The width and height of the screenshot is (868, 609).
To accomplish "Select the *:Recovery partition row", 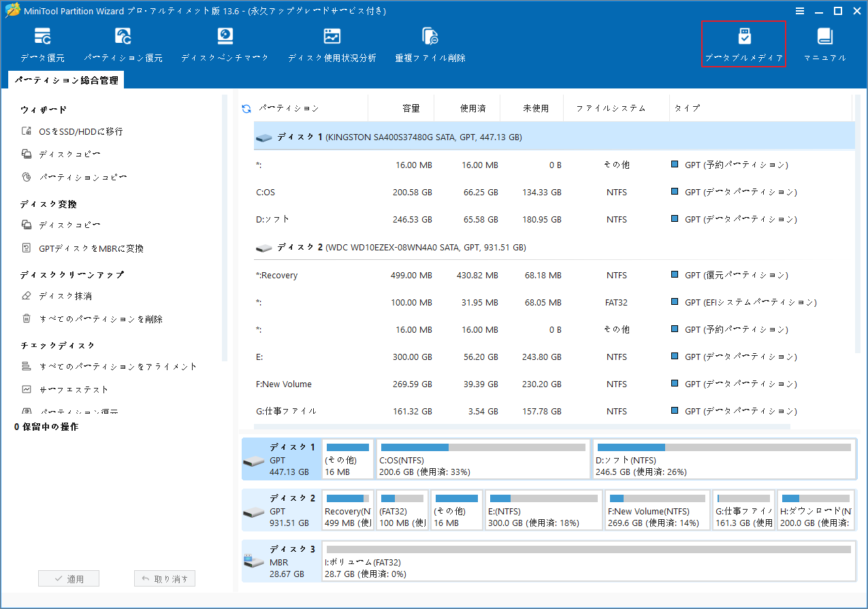I will tap(554, 276).
